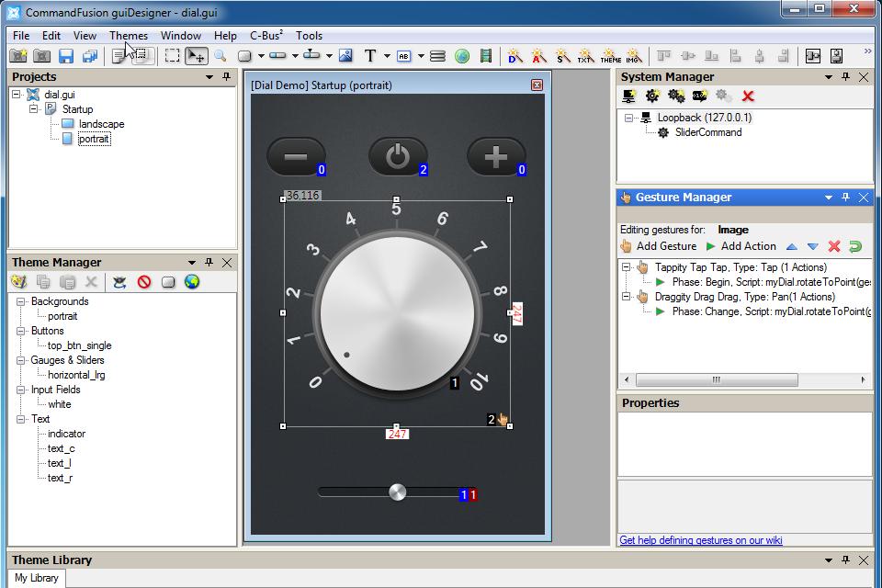Pin the Projects panel open
This screenshot has height=588, width=882.
pos(225,76)
